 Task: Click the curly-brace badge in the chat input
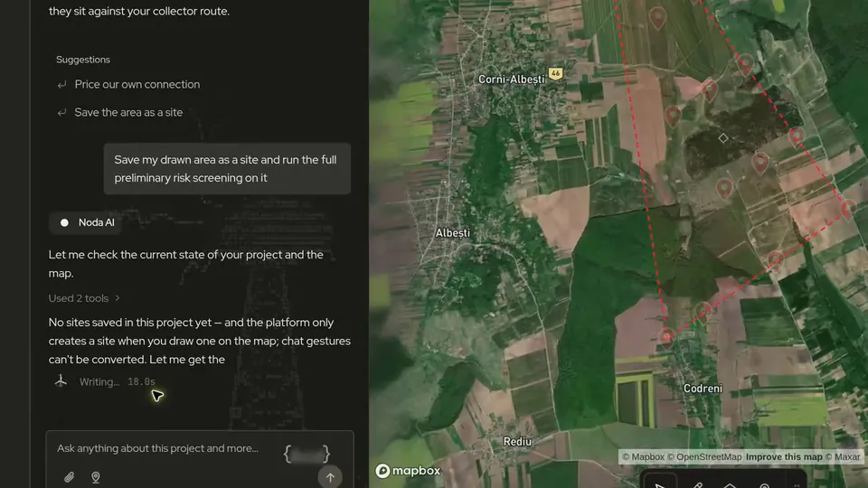point(307,455)
